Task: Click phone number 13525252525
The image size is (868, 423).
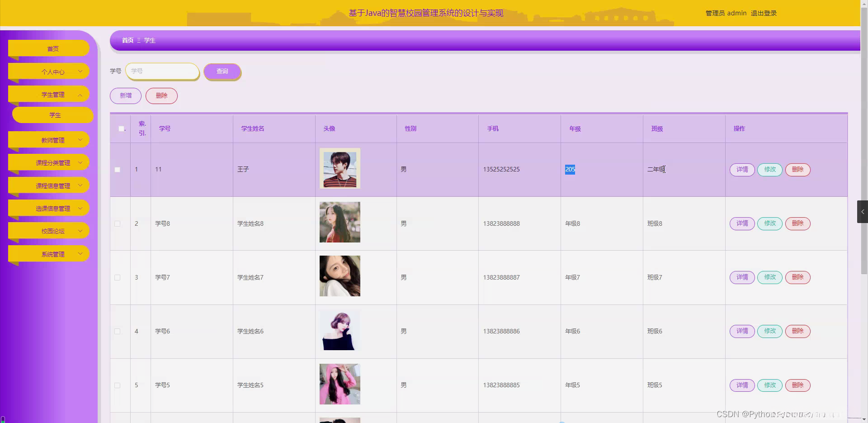Action: pos(501,169)
